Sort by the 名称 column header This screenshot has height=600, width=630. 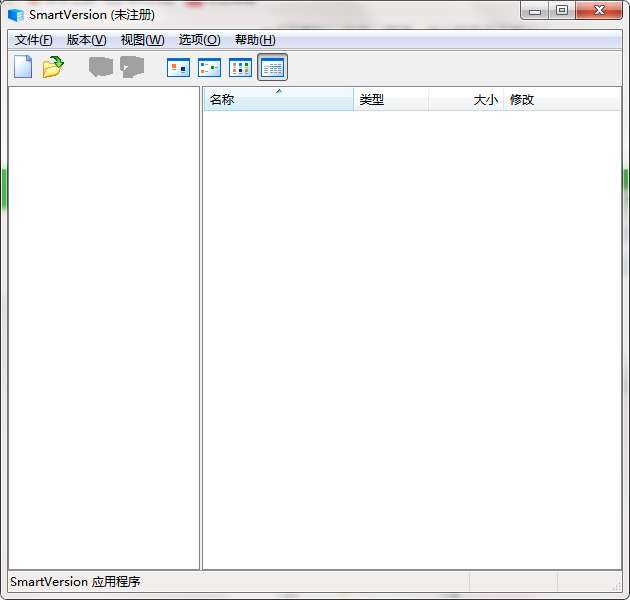pos(279,99)
